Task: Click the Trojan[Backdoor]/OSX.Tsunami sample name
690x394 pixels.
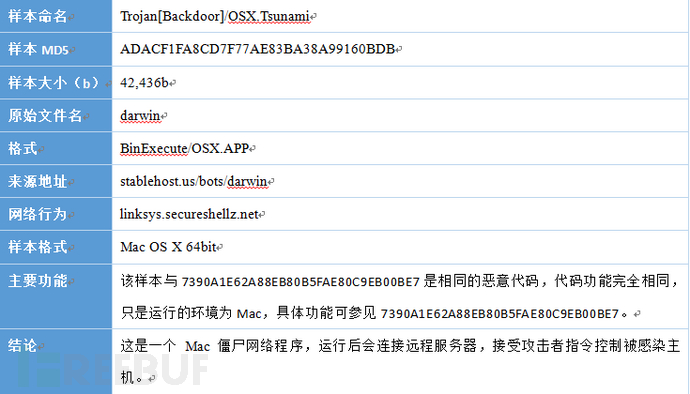Action: (215, 16)
